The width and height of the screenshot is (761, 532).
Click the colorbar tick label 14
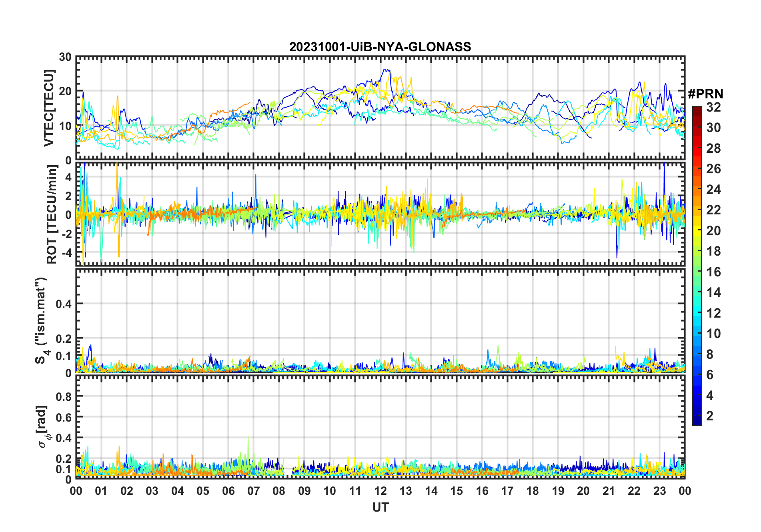click(x=713, y=292)
